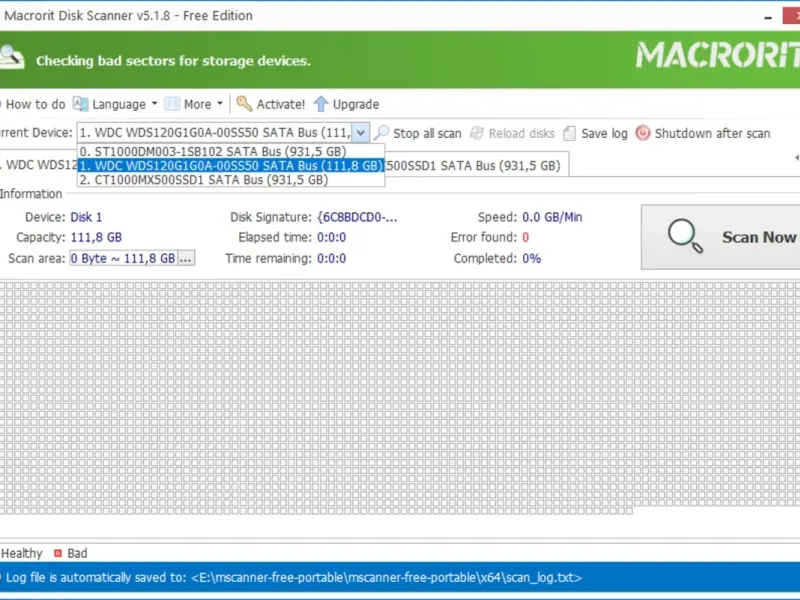Start scanning with Scan Now
The image size is (800, 600).
tap(720, 237)
